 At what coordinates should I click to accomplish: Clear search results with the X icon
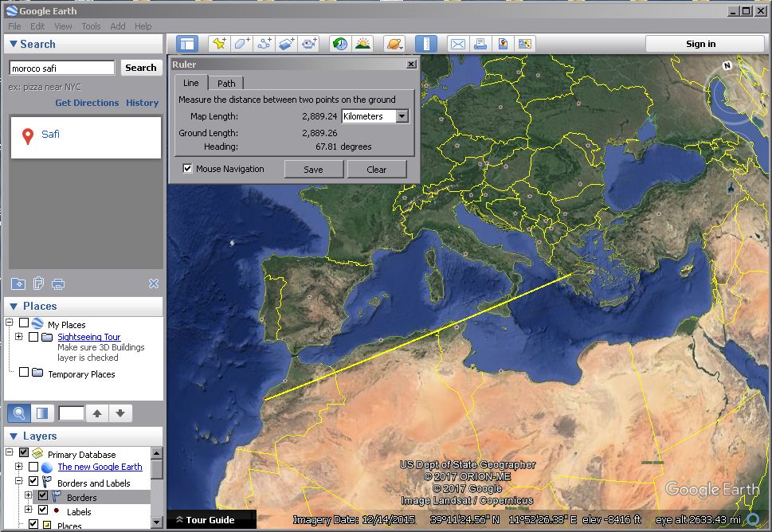click(154, 284)
